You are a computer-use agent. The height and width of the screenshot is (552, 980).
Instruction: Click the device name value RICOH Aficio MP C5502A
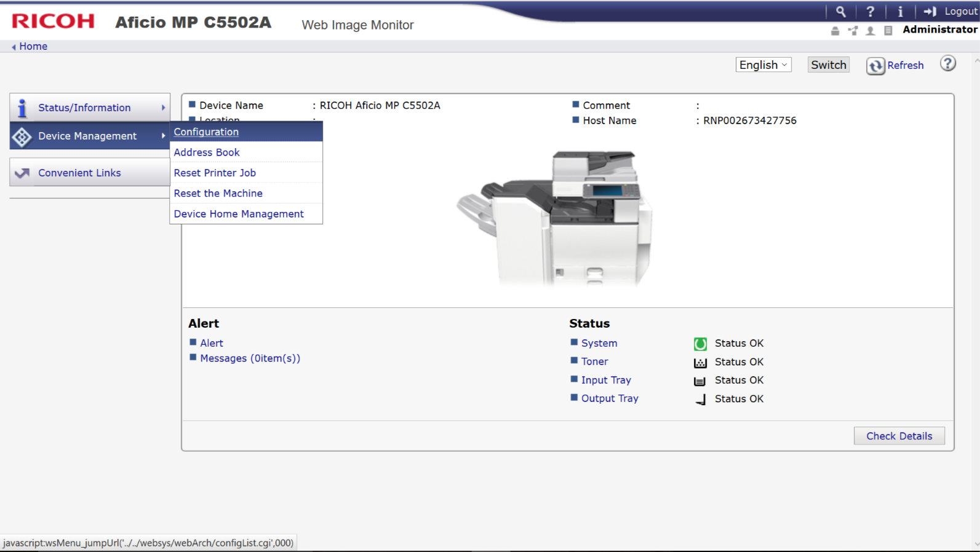(x=380, y=105)
